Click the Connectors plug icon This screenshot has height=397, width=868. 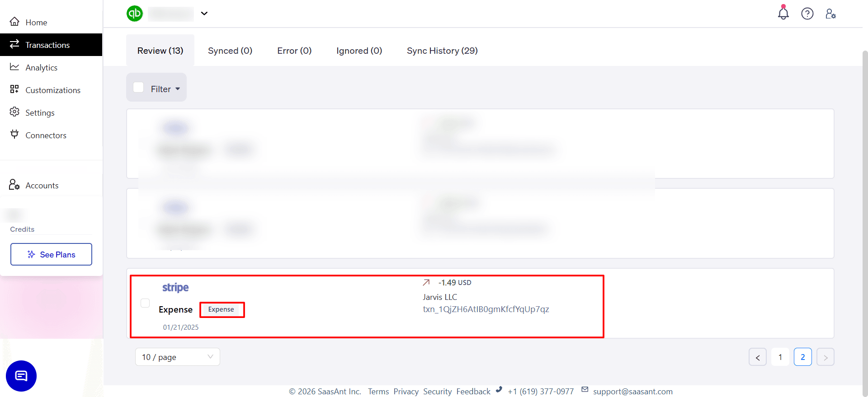coord(14,134)
